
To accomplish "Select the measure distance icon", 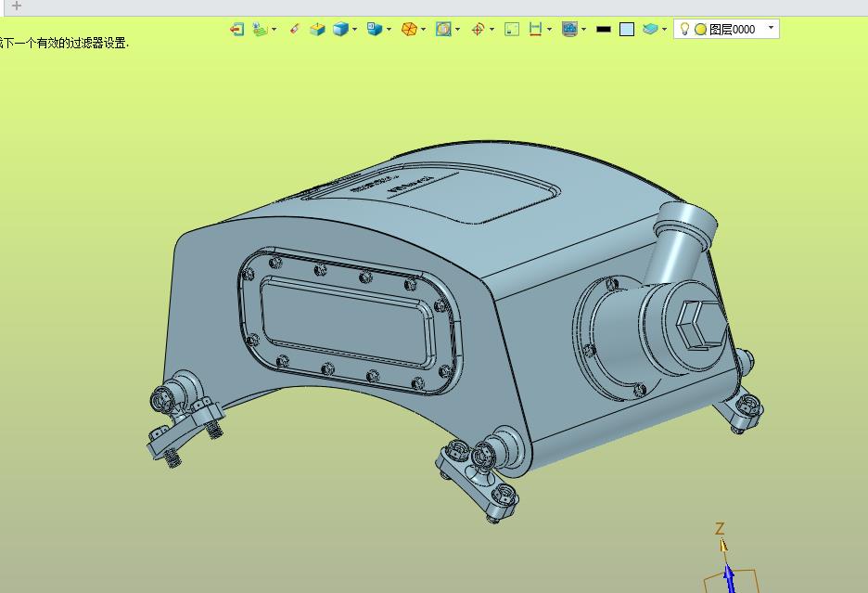I will click(x=535, y=30).
